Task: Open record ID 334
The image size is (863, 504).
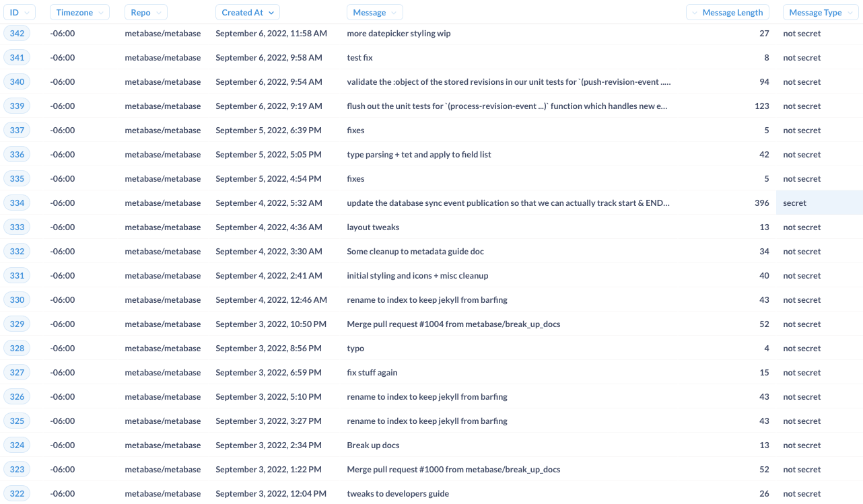Action: pos(17,203)
